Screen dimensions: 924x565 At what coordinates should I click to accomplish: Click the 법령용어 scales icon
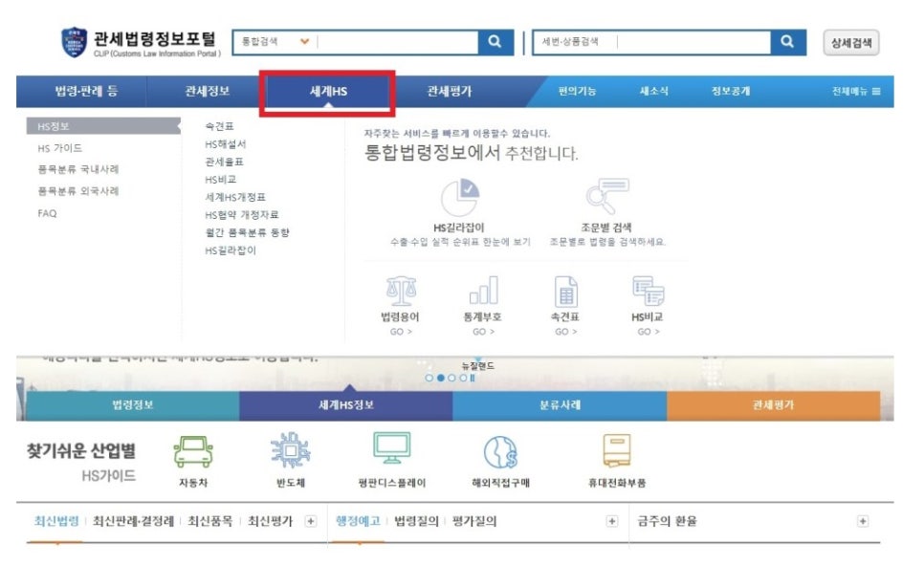401,291
